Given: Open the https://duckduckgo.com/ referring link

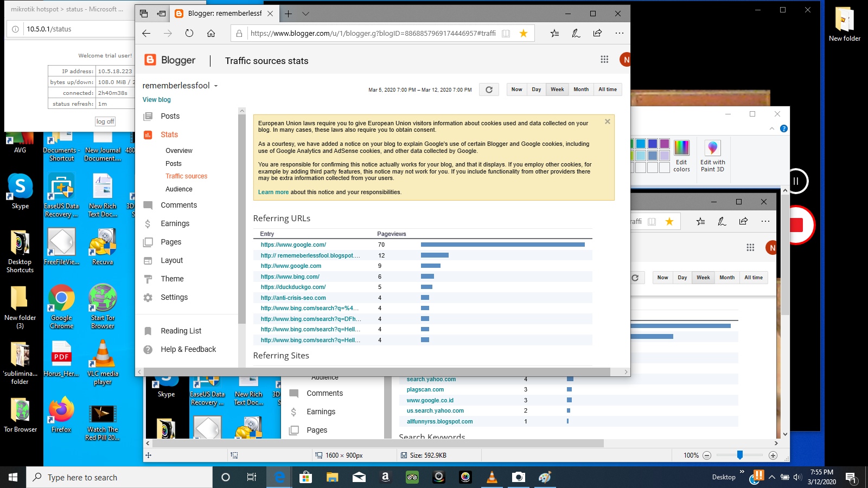Looking at the screenshot, I should [293, 287].
